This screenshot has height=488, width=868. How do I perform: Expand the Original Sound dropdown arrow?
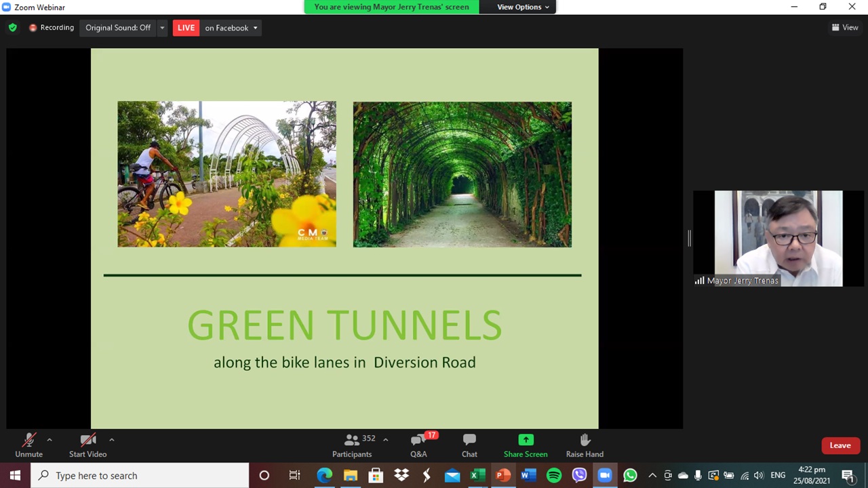pyautogui.click(x=162, y=28)
